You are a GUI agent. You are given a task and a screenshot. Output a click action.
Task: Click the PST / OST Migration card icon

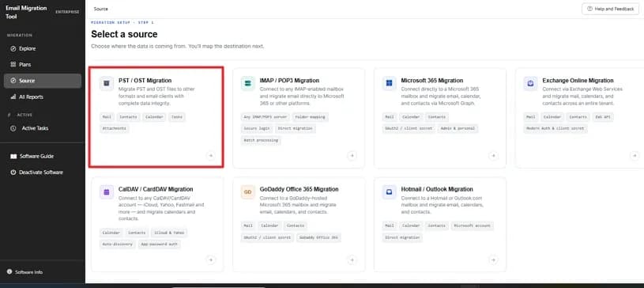click(x=107, y=83)
